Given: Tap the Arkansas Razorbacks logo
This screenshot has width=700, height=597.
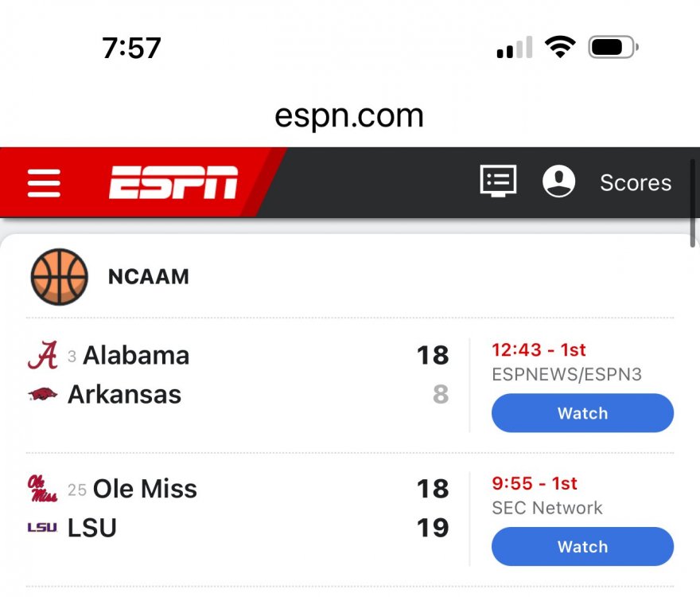Looking at the screenshot, I should pyautogui.click(x=43, y=394).
